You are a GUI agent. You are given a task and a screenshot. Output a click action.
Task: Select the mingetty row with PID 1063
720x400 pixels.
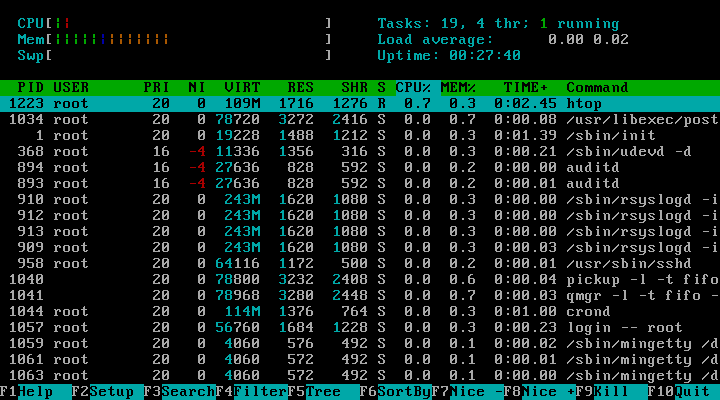[x=360, y=376]
